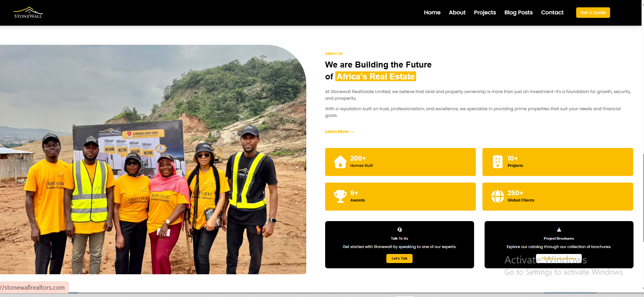Open the Home menu item
The height and width of the screenshot is (297, 644).
point(432,13)
